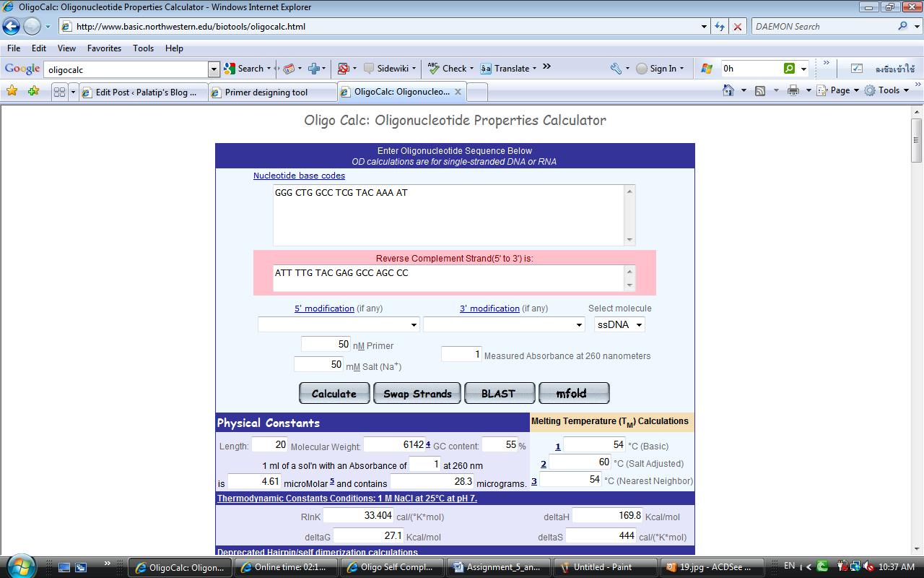This screenshot has width=924, height=578.
Task: Click the Add to Favorites star-plus icon
Action: coord(33,91)
